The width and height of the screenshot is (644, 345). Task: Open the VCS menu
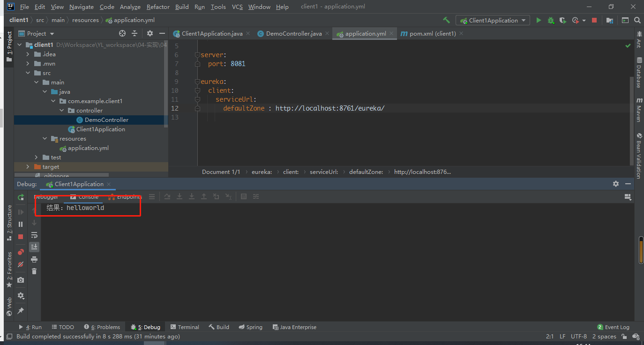coord(237,7)
